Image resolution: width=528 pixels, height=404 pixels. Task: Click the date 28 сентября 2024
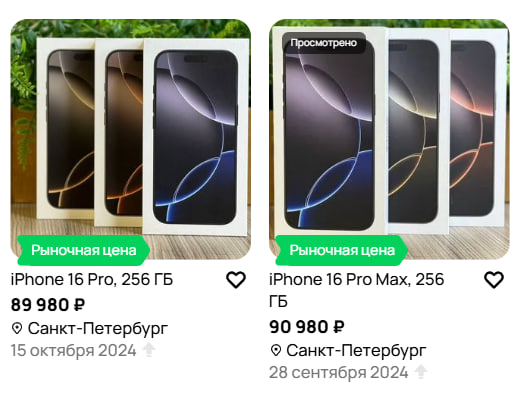[x=338, y=372]
